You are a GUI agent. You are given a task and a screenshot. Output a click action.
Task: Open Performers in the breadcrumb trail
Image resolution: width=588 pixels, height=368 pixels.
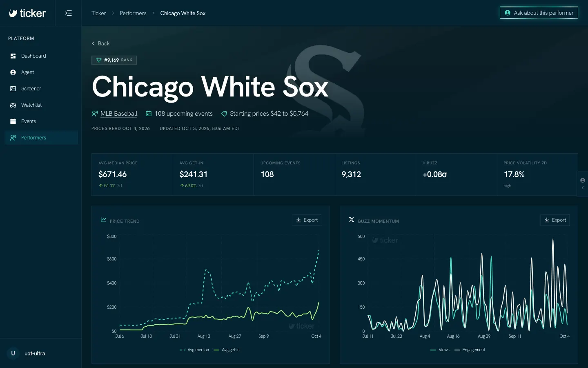click(133, 13)
